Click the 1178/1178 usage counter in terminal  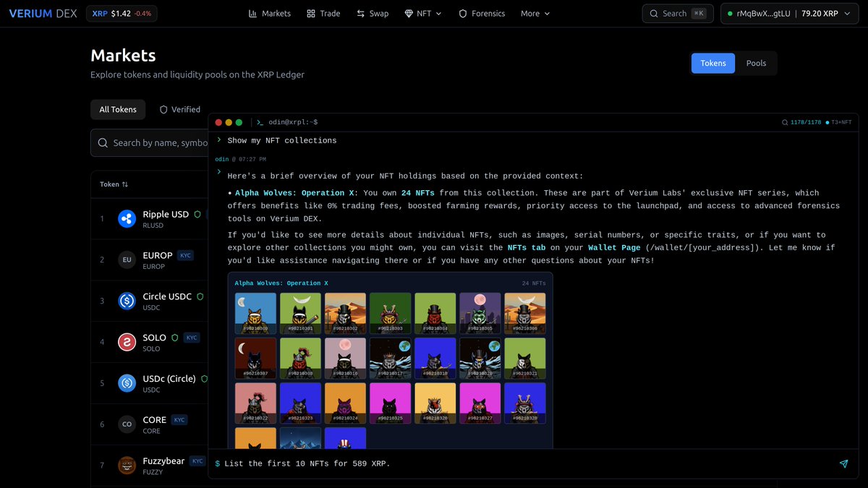(x=802, y=122)
